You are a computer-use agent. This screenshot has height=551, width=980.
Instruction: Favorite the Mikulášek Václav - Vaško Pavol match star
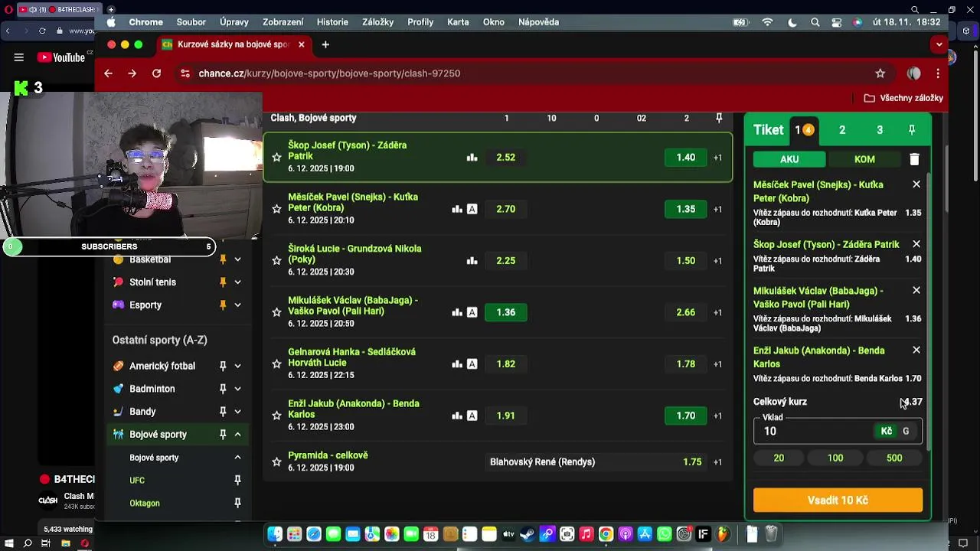[277, 312]
